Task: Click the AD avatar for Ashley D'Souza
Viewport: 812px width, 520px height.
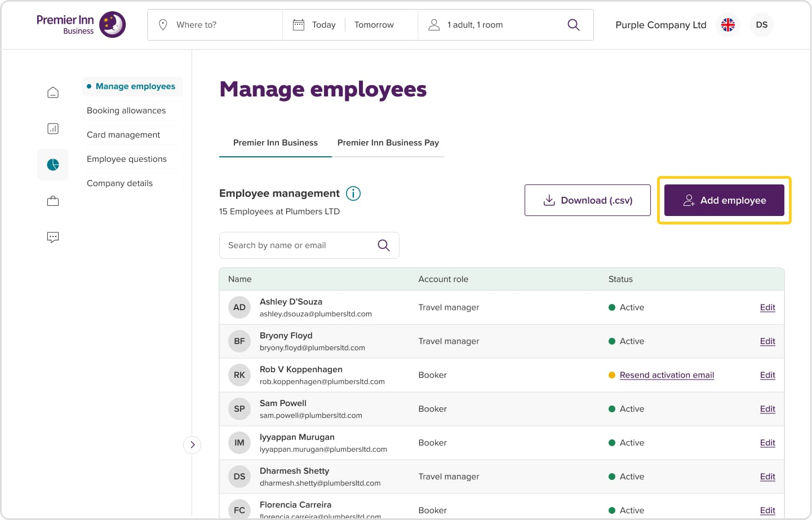Action: (239, 307)
